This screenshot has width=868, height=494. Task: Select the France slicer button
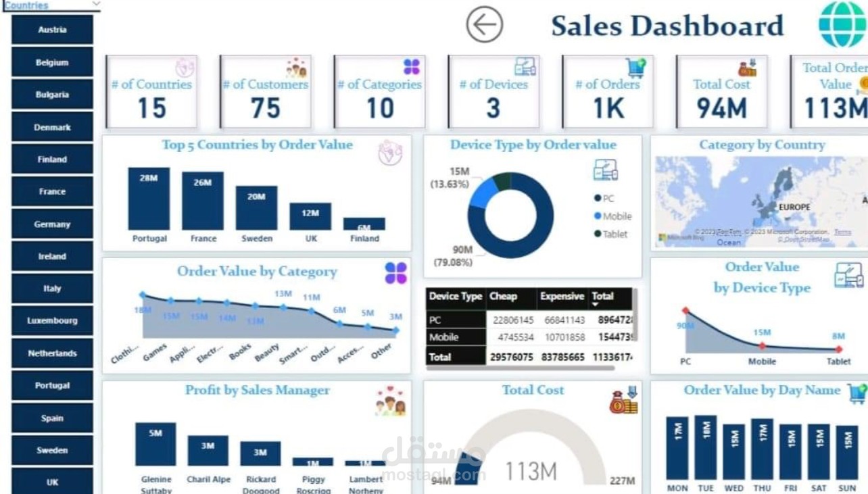pyautogui.click(x=52, y=191)
